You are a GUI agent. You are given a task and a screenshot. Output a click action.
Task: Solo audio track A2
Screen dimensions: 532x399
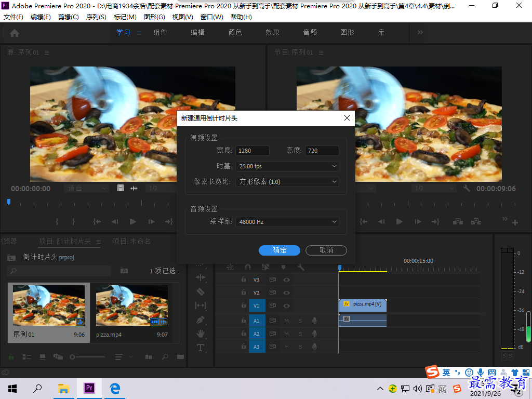point(301,334)
